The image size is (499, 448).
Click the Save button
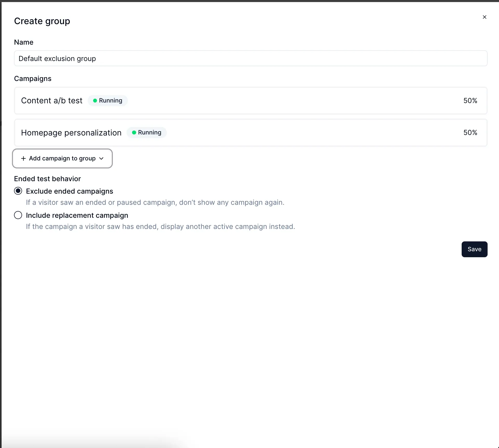[474, 249]
